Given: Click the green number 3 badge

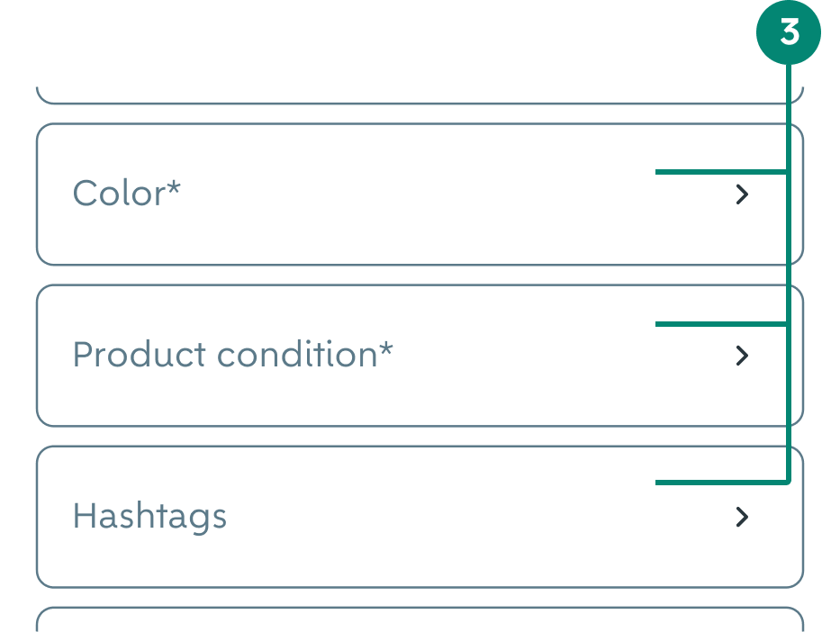Looking at the screenshot, I should click(x=789, y=32).
